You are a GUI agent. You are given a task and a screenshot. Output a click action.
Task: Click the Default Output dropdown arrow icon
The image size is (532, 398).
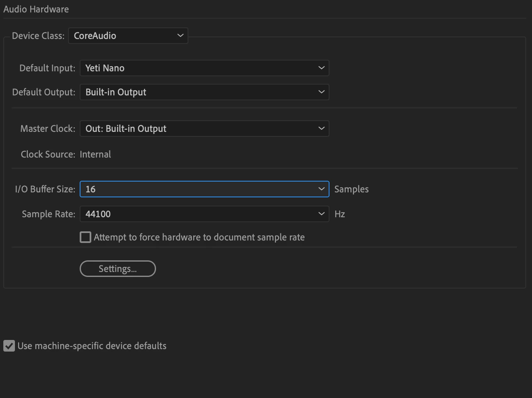click(x=321, y=92)
